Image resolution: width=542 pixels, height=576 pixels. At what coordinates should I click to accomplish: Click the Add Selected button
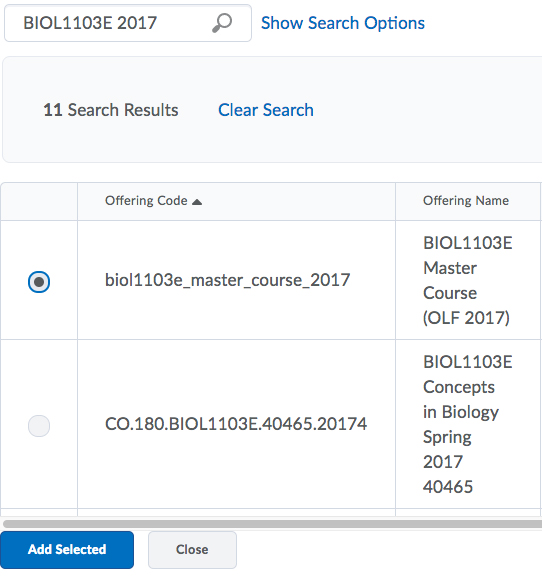(67, 550)
